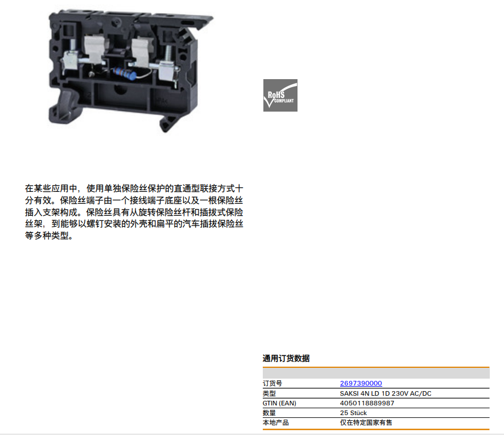The height and width of the screenshot is (435, 504).
Task: Click the description line starting with 丝架
Action: coord(134,224)
